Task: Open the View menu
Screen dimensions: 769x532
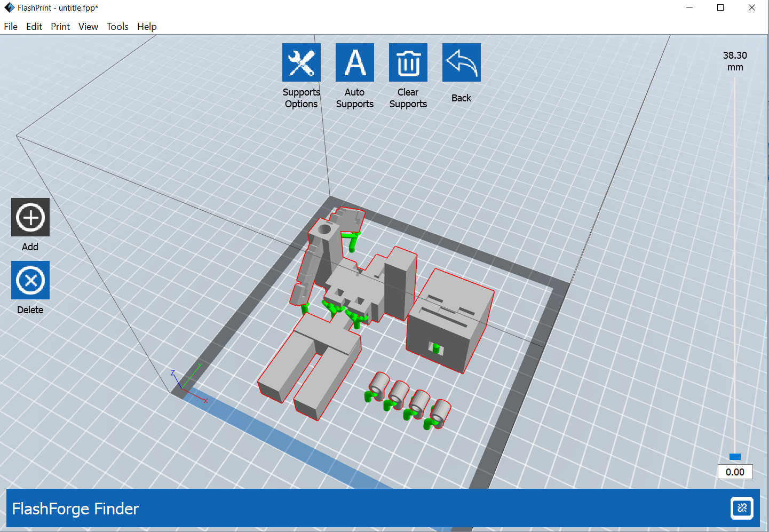Action: pos(88,27)
